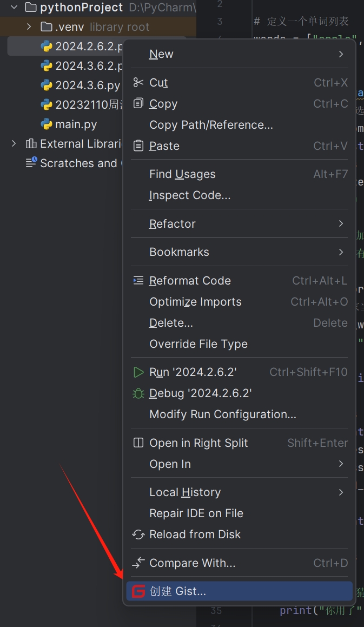This screenshot has height=627, width=364.
Task: Click Modify Run Configuration option
Action: pos(222,414)
